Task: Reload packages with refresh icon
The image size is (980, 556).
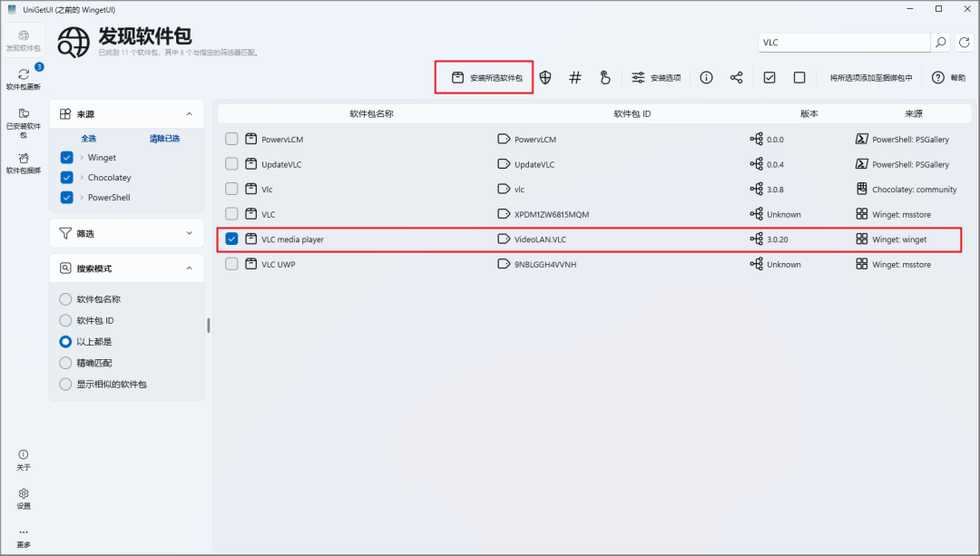Action: [x=965, y=43]
